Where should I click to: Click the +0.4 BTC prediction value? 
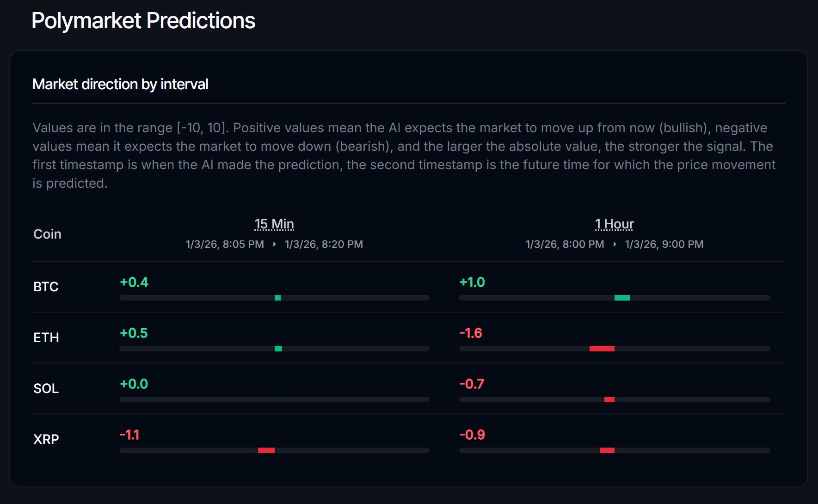coord(133,283)
